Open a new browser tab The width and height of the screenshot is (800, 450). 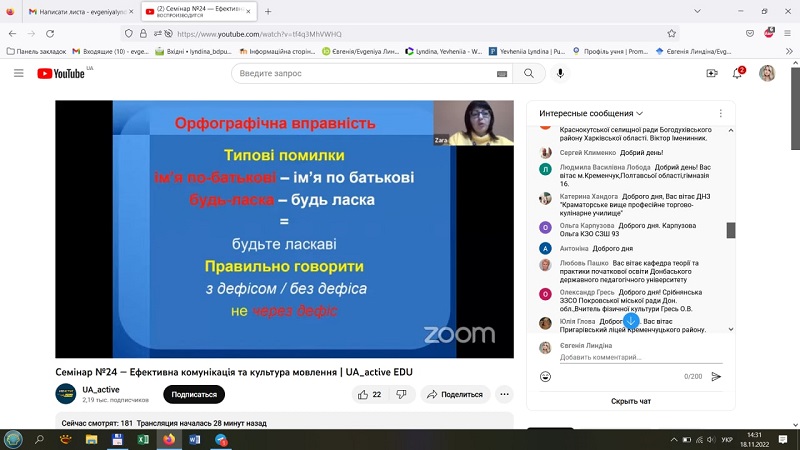[x=267, y=11]
